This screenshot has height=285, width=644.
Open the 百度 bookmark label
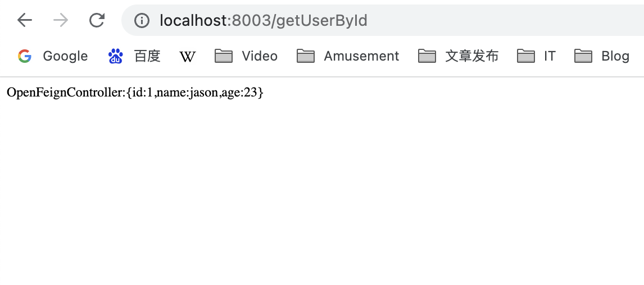click(x=147, y=56)
